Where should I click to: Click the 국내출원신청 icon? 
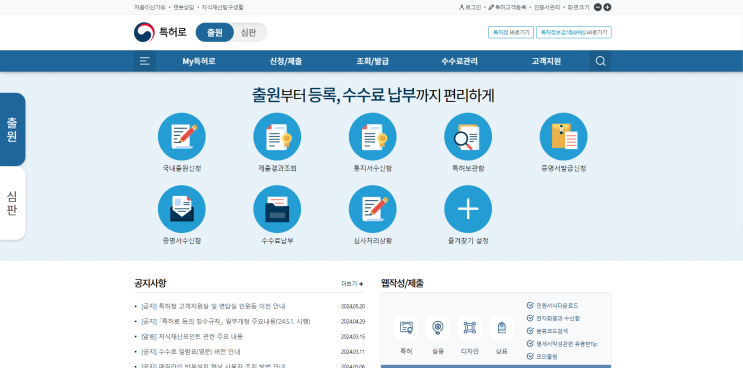pos(181,136)
